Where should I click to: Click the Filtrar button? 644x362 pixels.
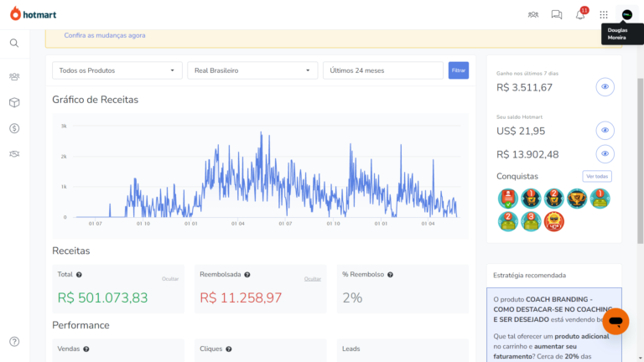tap(459, 70)
